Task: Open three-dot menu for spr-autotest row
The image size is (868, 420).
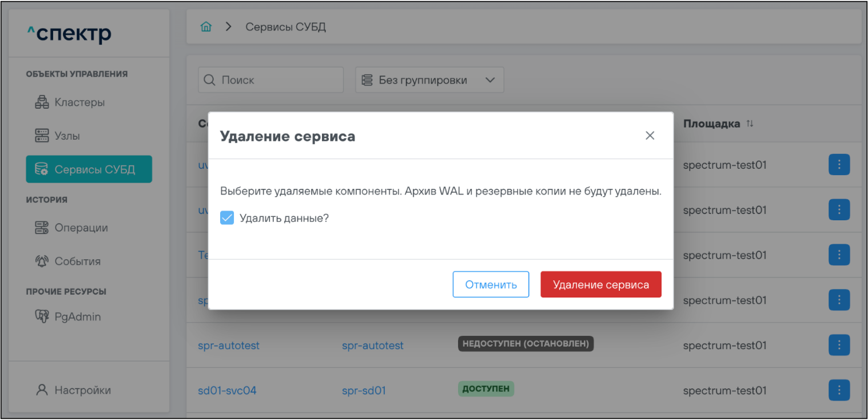Action: click(839, 346)
